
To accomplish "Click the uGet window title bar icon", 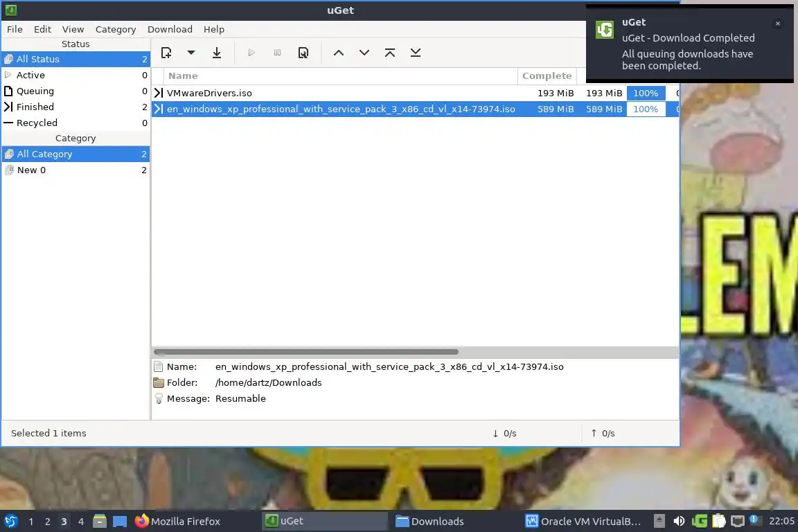I will 10,10.
